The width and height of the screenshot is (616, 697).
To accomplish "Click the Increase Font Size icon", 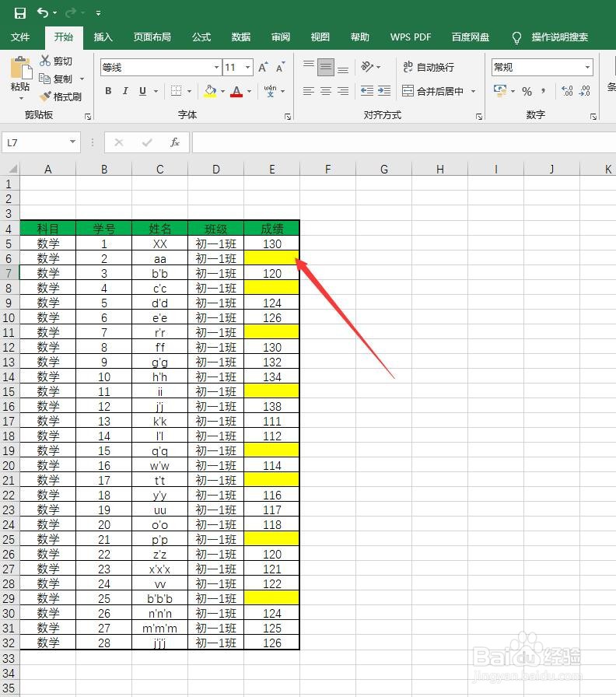I will 263,67.
